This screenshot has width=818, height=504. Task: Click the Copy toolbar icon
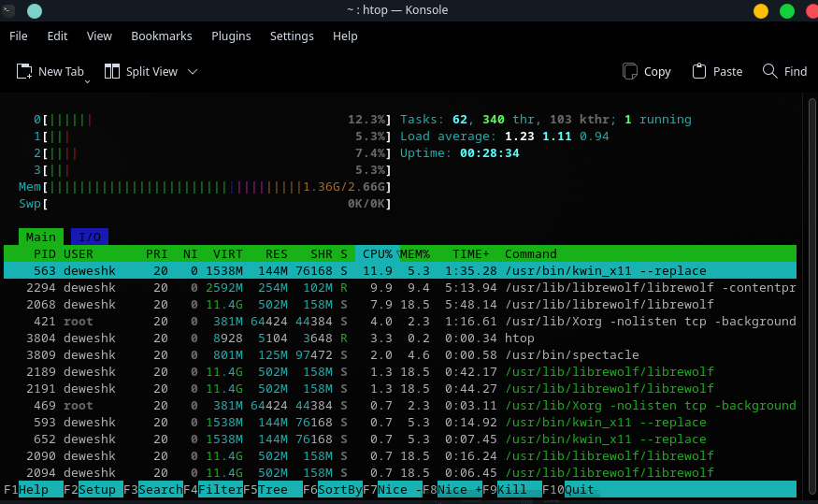630,71
